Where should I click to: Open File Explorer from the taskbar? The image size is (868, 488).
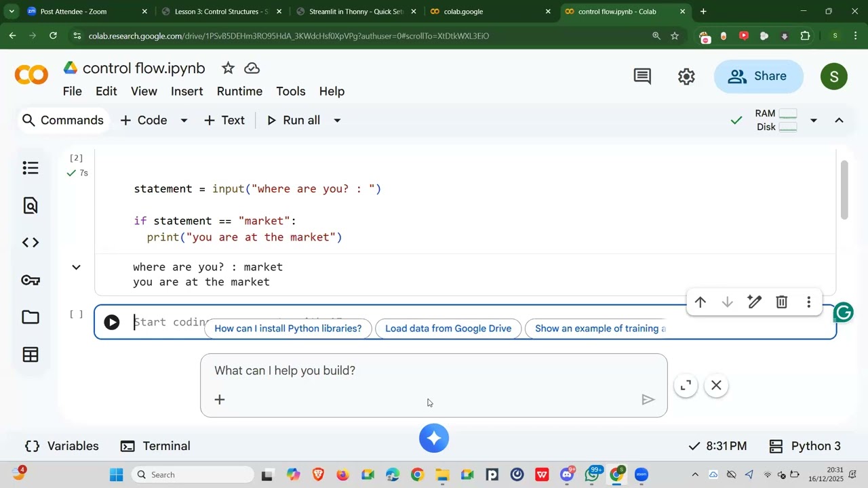click(x=442, y=474)
